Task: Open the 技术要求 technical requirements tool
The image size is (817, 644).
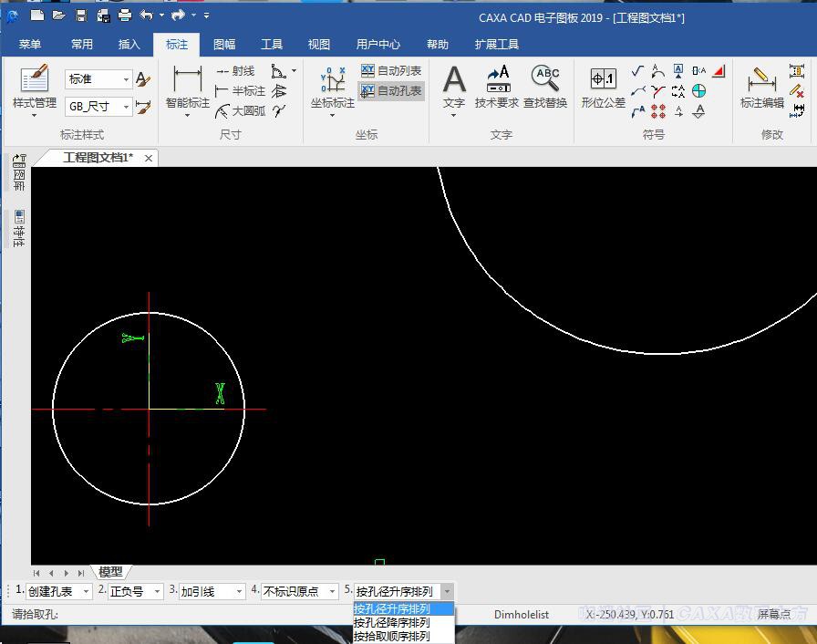Action: 497,80
